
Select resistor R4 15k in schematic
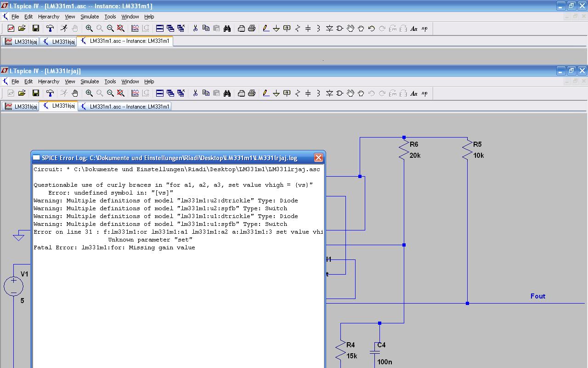coord(341,351)
